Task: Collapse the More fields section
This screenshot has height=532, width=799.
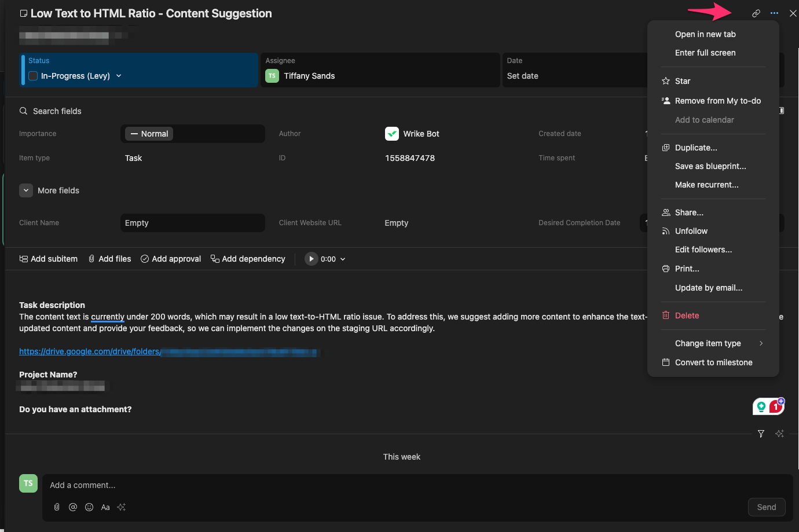Action: point(26,190)
